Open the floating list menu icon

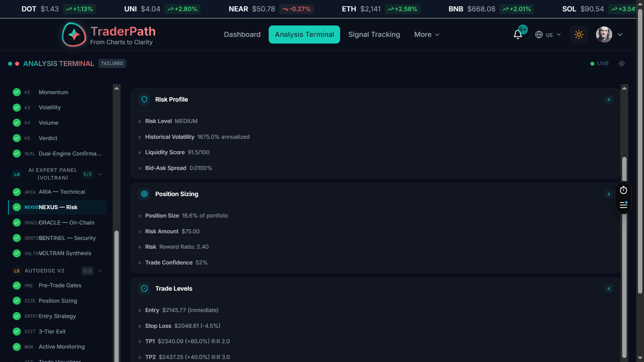[623, 205]
